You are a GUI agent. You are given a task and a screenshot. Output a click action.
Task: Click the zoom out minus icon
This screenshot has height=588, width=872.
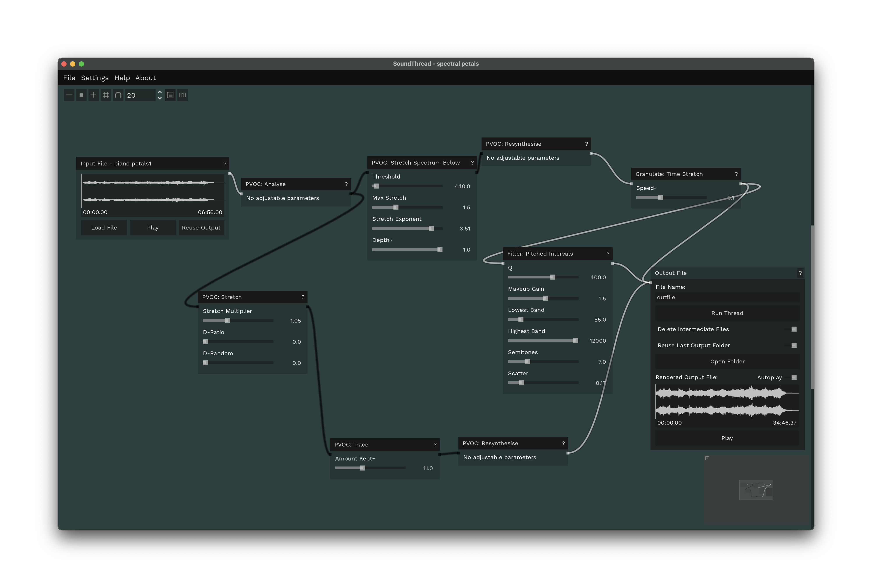[69, 95]
